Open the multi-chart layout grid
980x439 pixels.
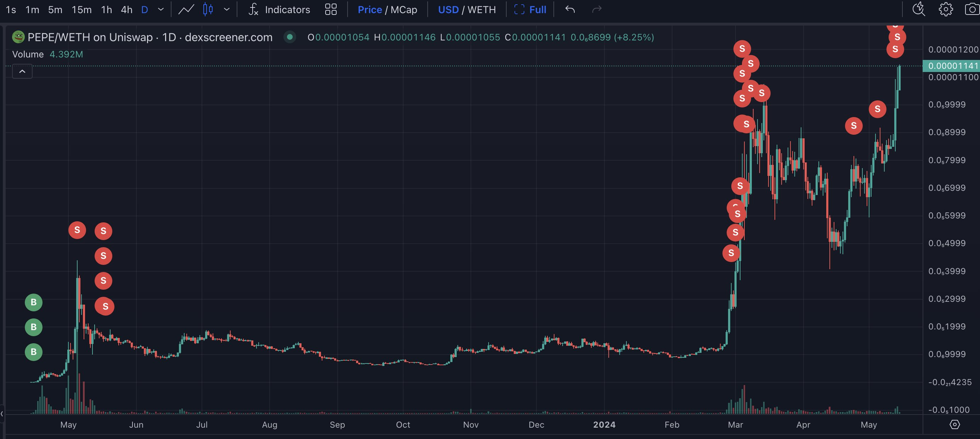331,10
